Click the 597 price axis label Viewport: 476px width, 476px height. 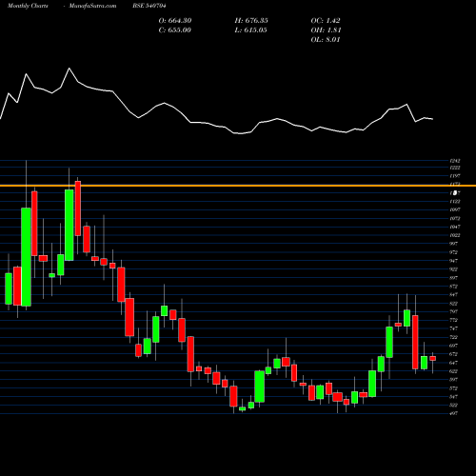(454, 380)
